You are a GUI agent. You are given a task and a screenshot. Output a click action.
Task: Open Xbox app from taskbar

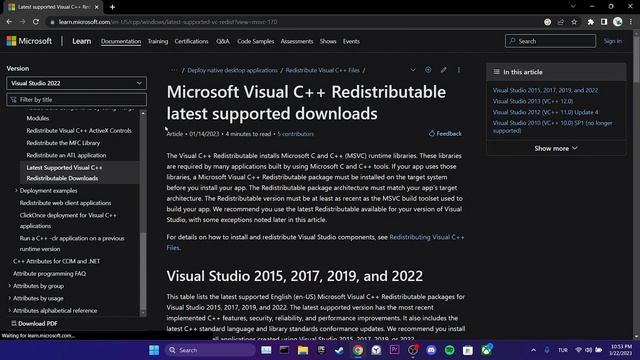[486, 350]
